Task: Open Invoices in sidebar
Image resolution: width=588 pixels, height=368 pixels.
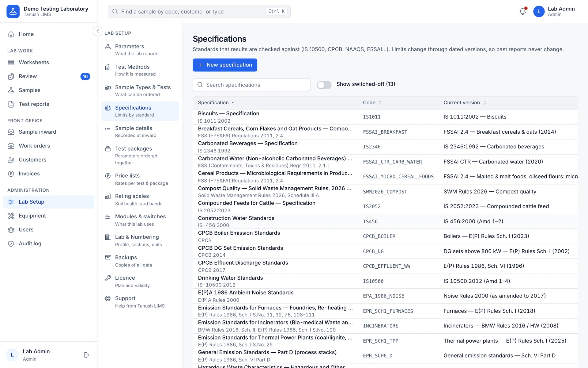Action: click(x=49, y=174)
